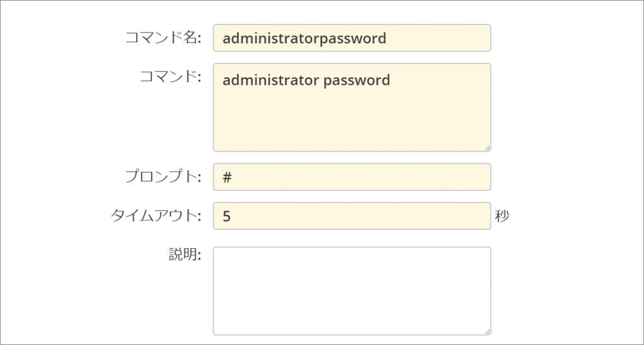Click the '5' value in タイムアウト field

226,216
